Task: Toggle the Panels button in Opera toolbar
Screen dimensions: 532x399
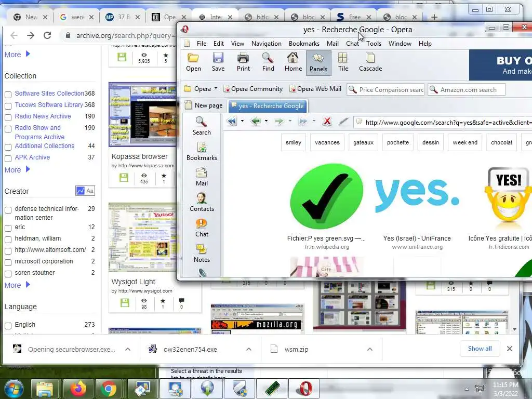Action: tap(318, 63)
